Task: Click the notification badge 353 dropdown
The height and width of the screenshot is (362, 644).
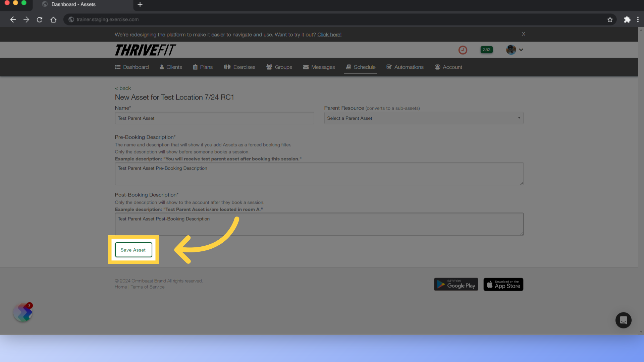Action: 486,50
